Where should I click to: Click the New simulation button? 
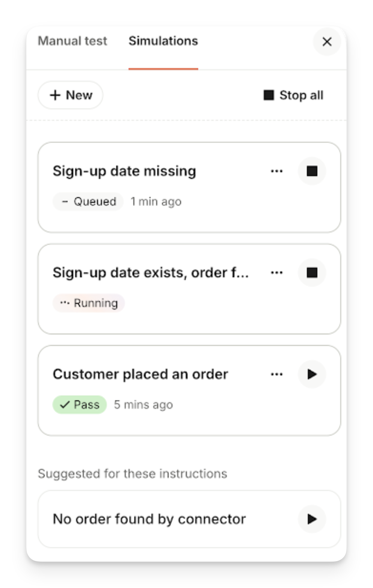(x=71, y=95)
